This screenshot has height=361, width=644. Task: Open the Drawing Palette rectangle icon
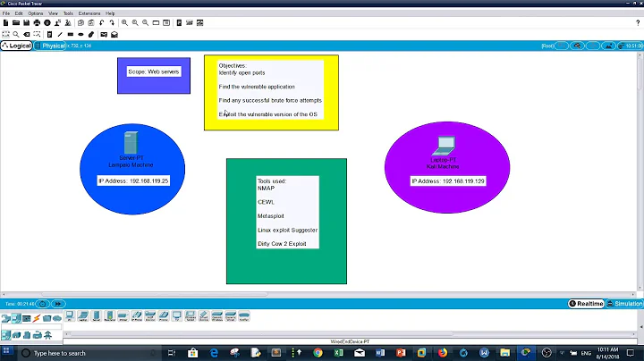coord(156,23)
